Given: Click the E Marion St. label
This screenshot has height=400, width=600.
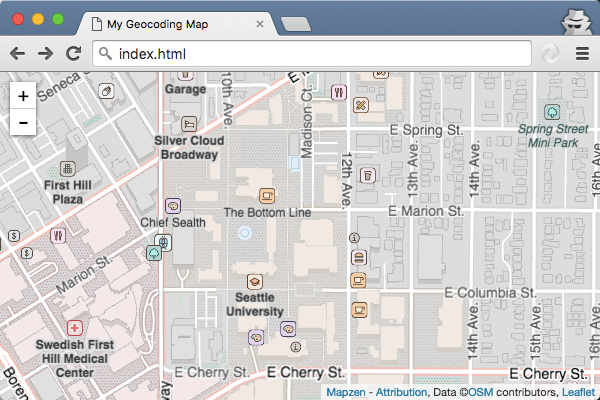Looking at the screenshot, I should tap(426, 211).
